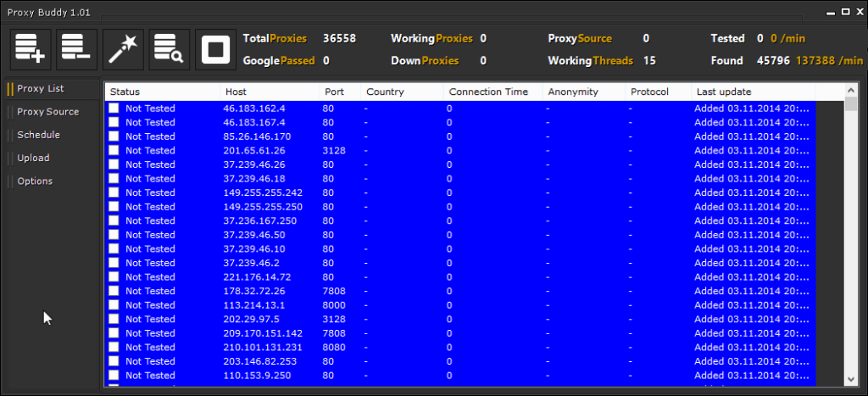The image size is (868, 396).
Task: Open the Schedule section
Action: pyautogui.click(x=38, y=135)
